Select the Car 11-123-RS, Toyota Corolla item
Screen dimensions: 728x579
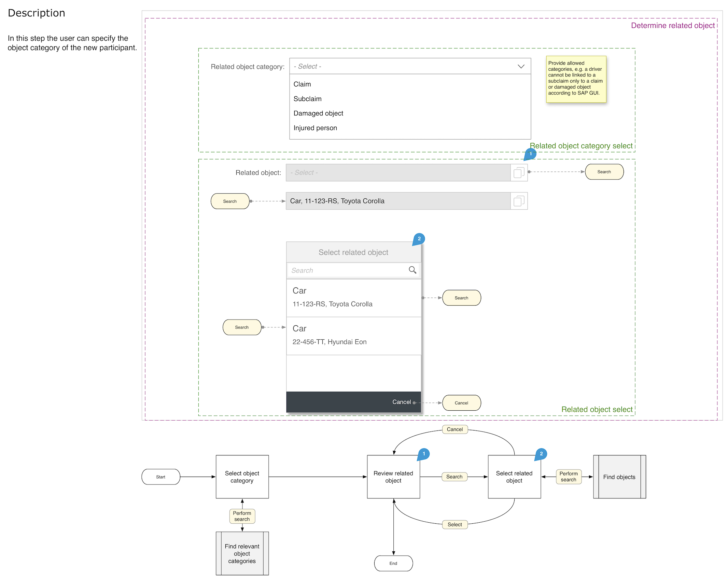pyautogui.click(x=354, y=298)
